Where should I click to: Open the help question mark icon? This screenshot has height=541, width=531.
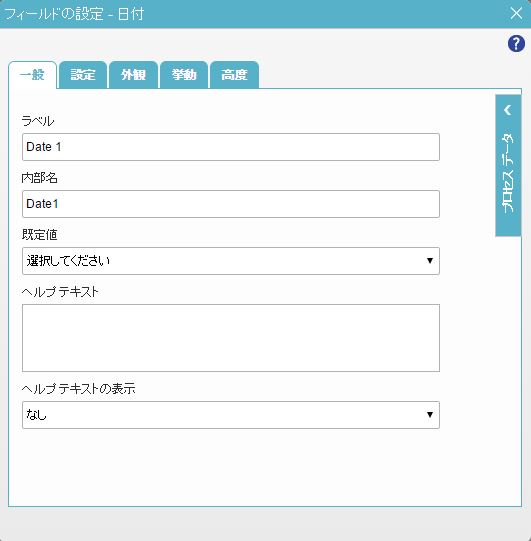click(x=516, y=44)
